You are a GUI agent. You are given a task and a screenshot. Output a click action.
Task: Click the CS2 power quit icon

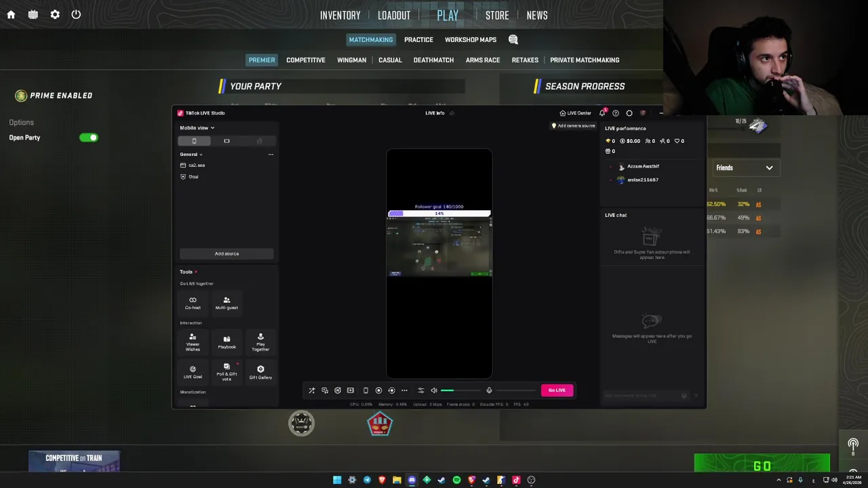76,14
